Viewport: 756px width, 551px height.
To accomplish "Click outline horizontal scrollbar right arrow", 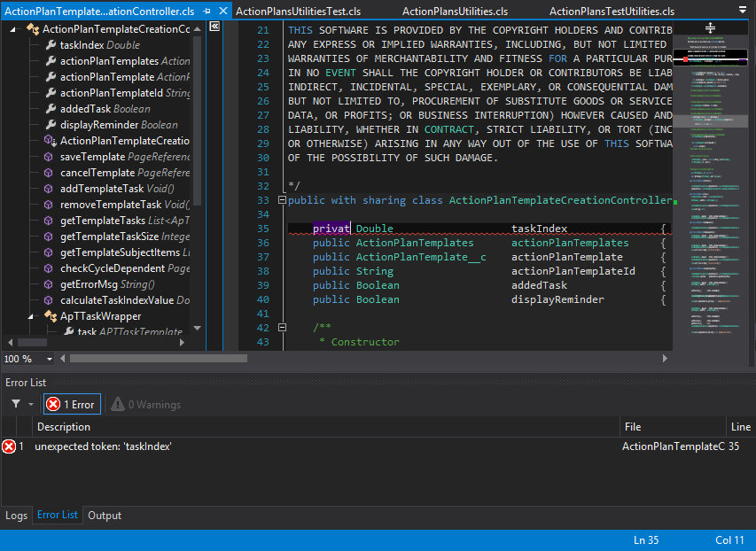I will click(x=182, y=342).
